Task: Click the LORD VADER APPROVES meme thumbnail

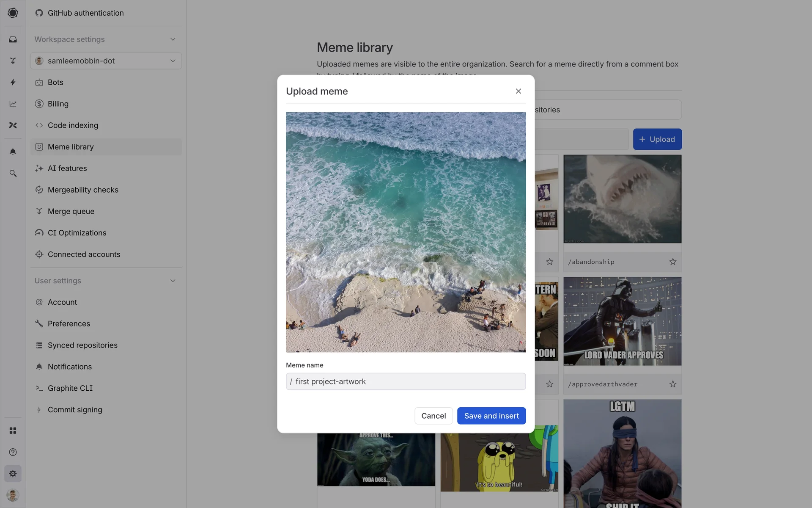Action: pos(622,321)
